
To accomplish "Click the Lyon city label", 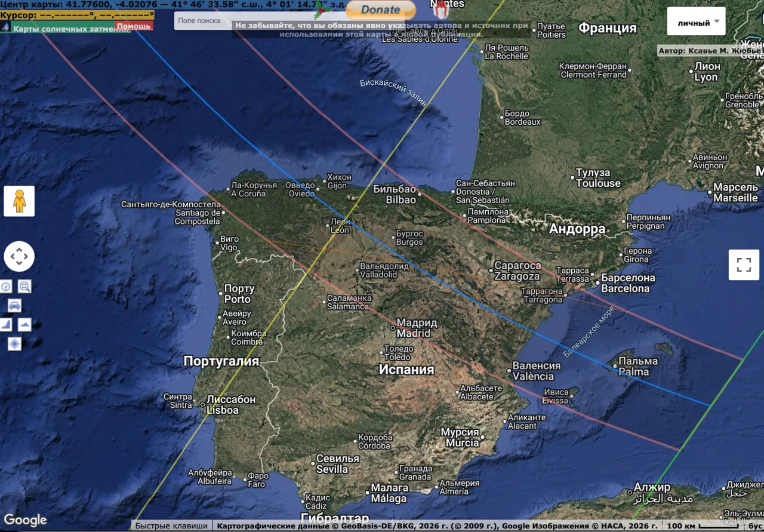I will [707, 72].
